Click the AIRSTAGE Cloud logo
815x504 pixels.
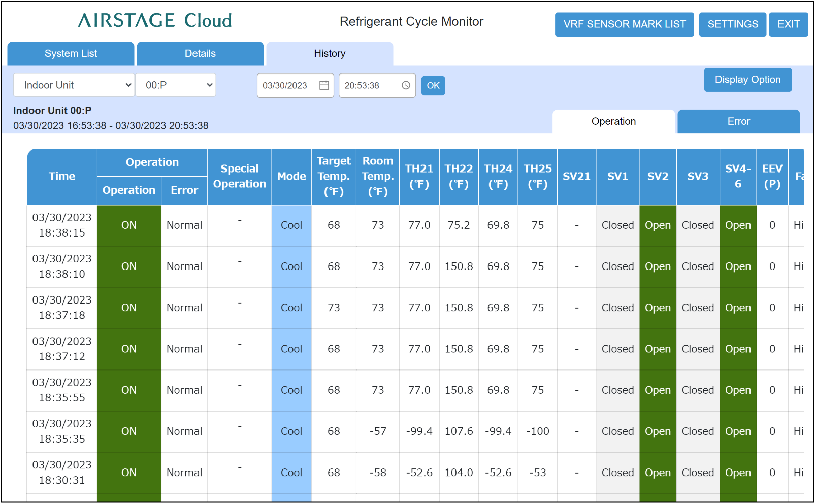point(155,21)
